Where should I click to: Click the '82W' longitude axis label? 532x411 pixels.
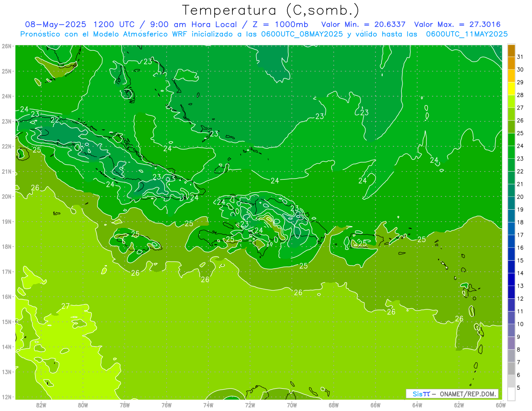click(x=41, y=405)
